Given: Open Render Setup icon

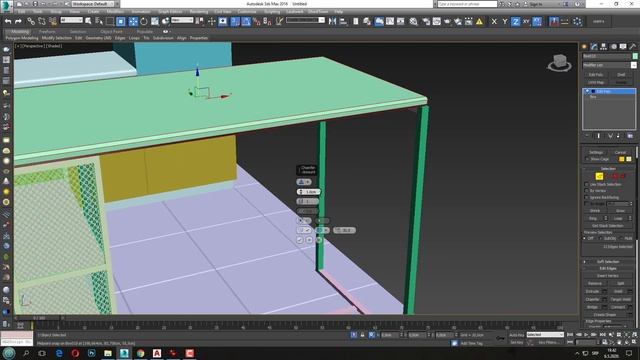Looking at the screenshot, I should coord(426,21).
